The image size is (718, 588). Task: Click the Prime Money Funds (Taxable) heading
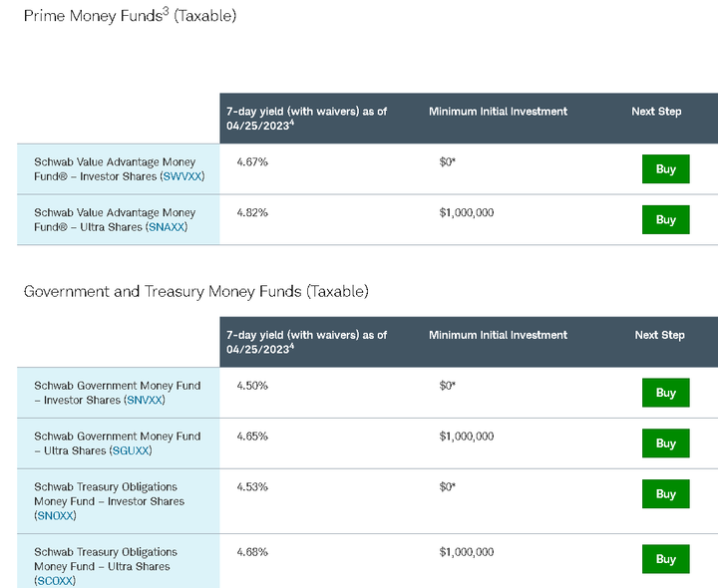(x=130, y=15)
